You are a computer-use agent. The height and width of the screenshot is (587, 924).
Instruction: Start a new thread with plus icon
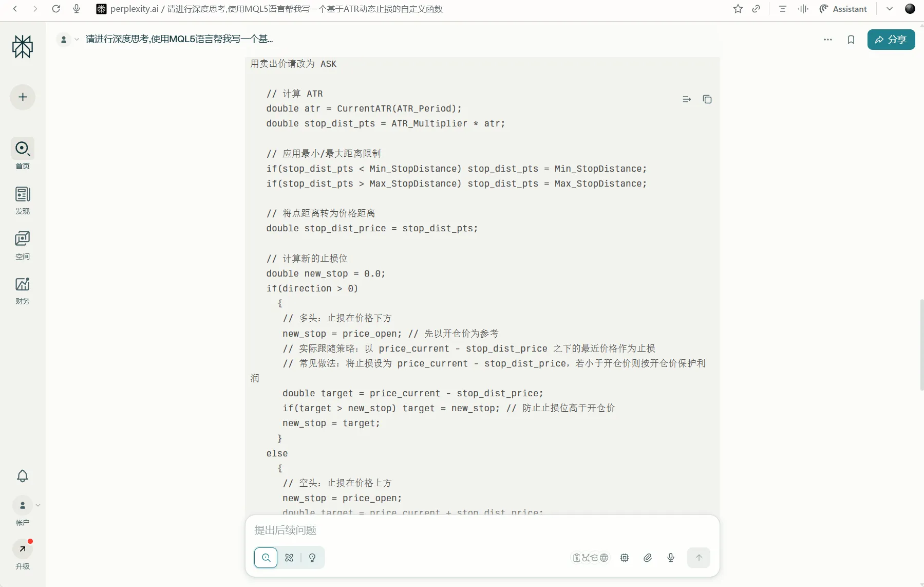pos(23,97)
